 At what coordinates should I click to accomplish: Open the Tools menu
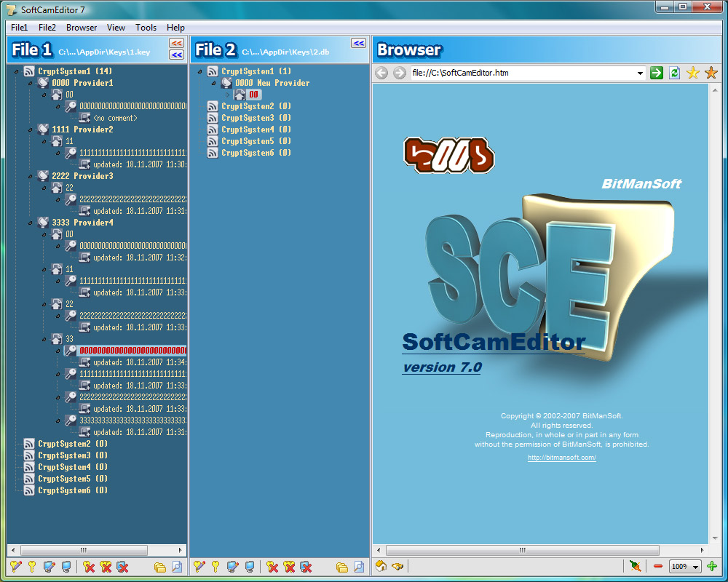146,28
